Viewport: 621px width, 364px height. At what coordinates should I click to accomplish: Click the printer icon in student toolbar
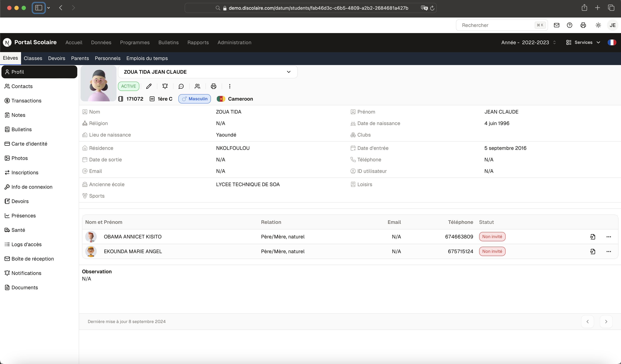pyautogui.click(x=213, y=86)
